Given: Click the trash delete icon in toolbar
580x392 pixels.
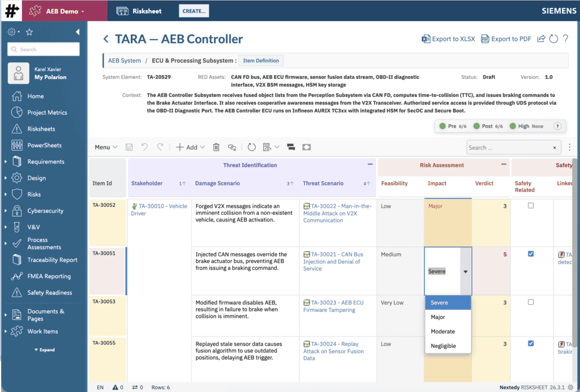Looking at the screenshot, I should click(x=216, y=147).
